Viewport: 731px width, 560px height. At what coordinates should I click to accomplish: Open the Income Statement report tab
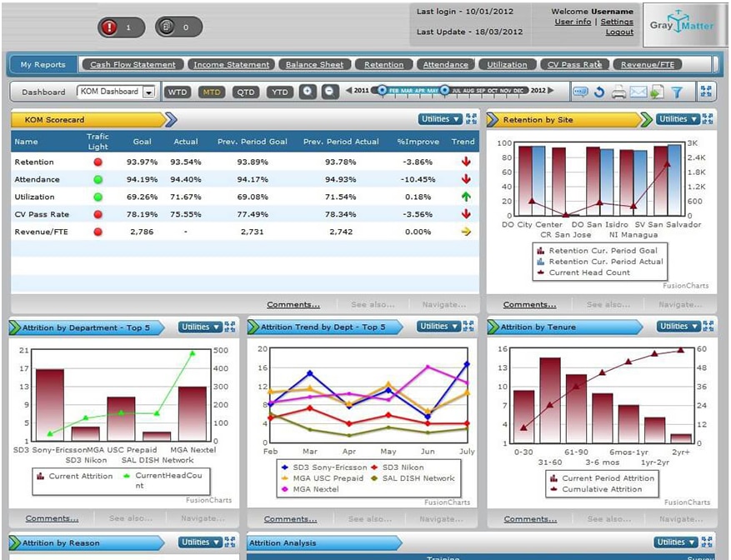[x=231, y=64]
